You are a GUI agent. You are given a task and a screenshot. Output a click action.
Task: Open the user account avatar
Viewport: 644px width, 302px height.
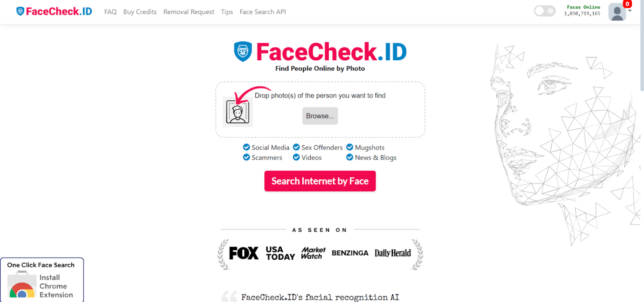tap(616, 12)
